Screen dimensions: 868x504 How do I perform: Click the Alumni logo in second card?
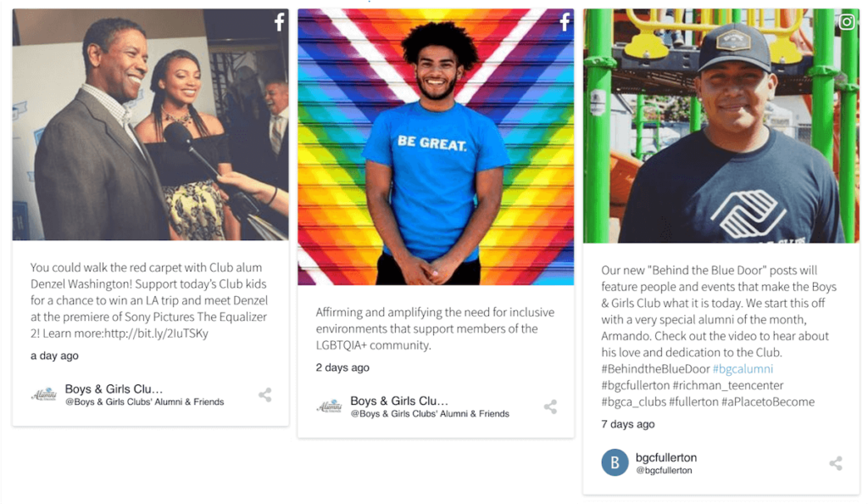(330, 407)
